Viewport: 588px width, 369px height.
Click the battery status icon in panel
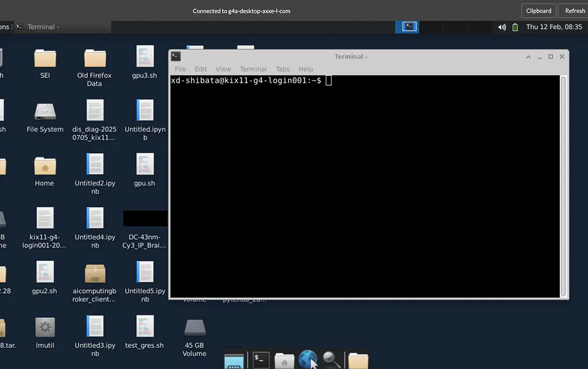pos(515,27)
